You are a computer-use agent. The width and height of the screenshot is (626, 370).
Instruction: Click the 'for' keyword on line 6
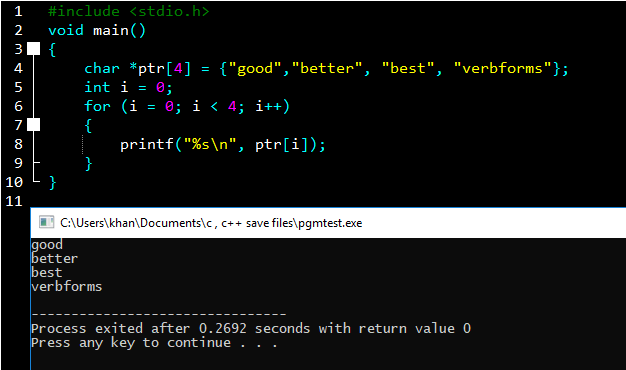pyautogui.click(x=97, y=106)
